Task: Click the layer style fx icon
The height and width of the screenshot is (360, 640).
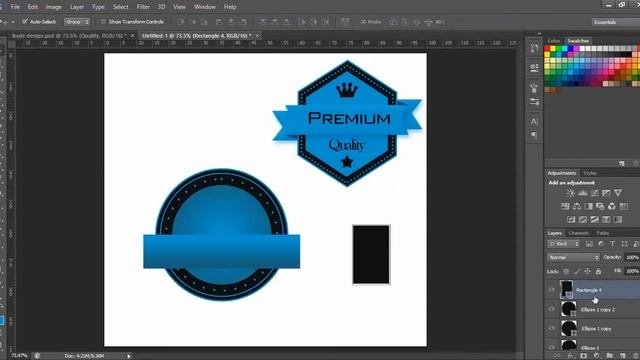Action: pyautogui.click(x=571, y=356)
